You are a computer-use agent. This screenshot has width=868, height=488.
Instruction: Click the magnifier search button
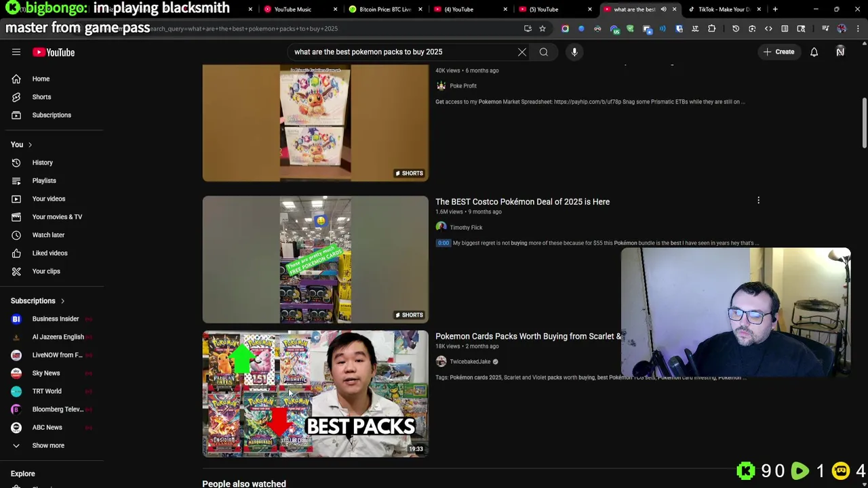(x=544, y=52)
